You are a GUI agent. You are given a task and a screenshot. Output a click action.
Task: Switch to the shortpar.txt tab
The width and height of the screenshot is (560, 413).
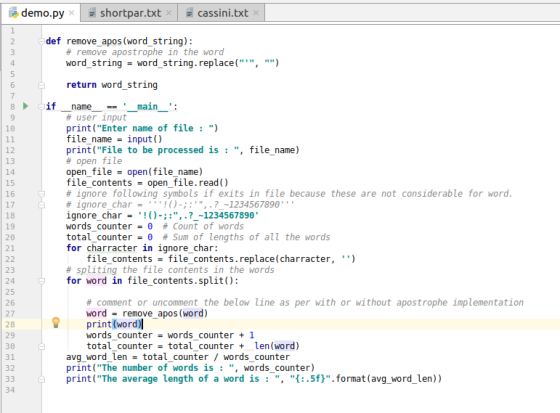click(x=130, y=13)
